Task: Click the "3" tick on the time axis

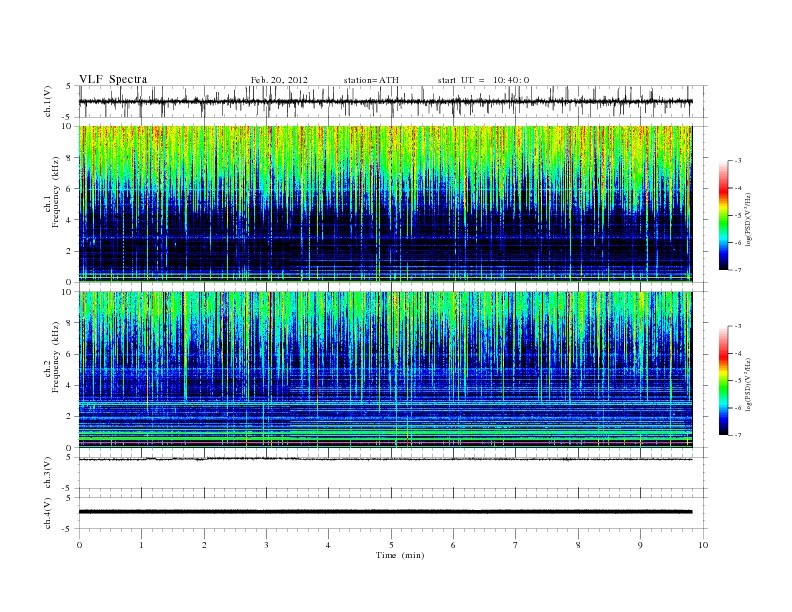Action: coord(266,545)
